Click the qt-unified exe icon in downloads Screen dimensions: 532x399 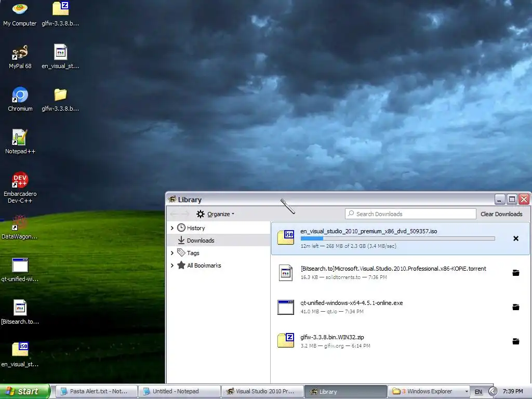point(286,307)
